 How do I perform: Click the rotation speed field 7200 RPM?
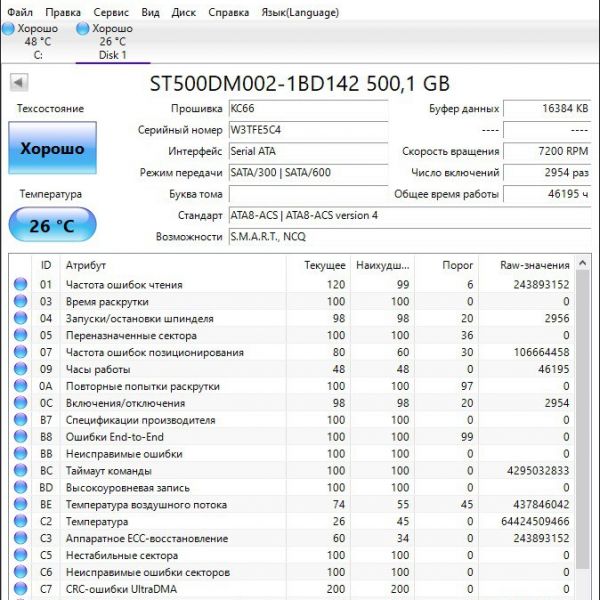pyautogui.click(x=547, y=152)
